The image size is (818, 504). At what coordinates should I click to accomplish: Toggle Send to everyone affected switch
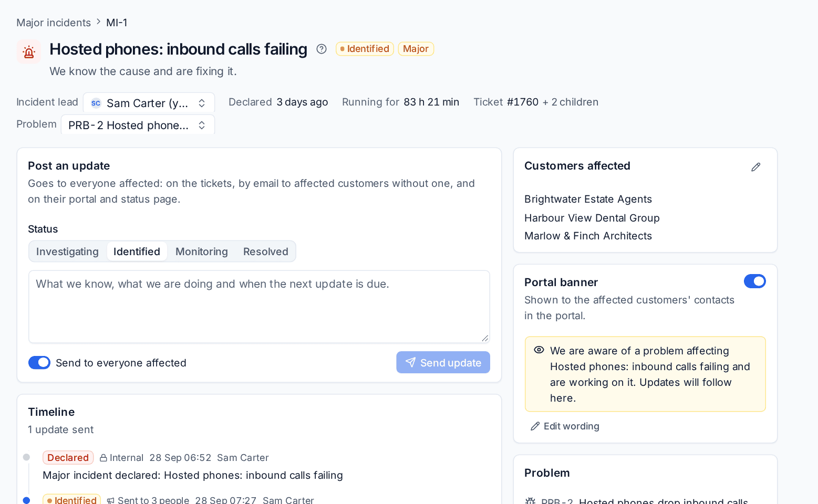[39, 363]
